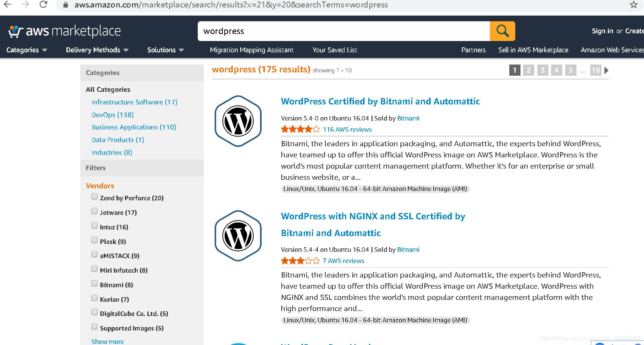Click the lock icon in address bar
Image resolution: width=644 pixels, height=345 pixels.
click(x=66, y=5)
